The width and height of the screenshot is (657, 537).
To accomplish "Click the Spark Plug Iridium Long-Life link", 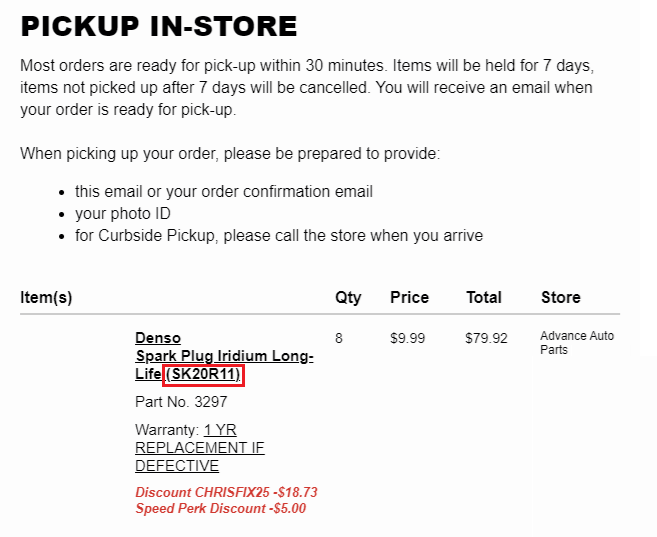I will click(224, 364).
